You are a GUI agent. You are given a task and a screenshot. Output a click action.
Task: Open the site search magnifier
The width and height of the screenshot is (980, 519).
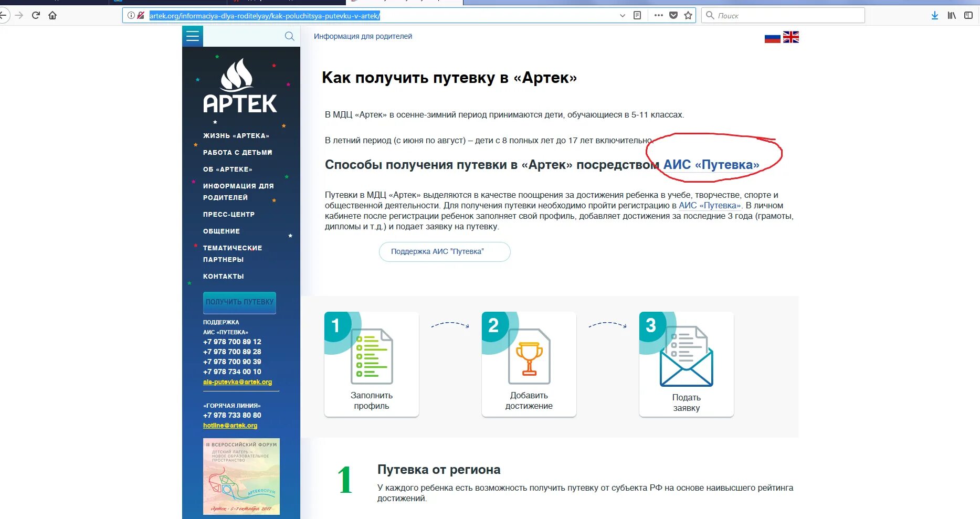tap(289, 36)
